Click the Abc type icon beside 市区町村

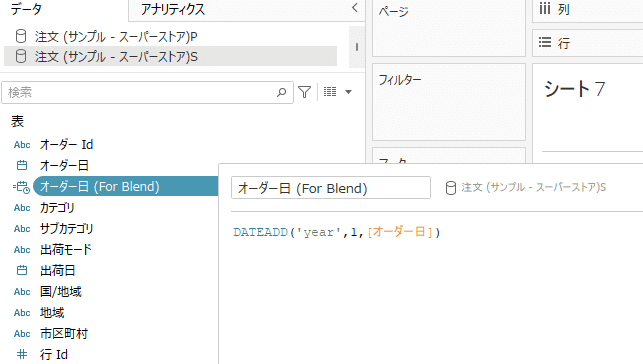coord(22,334)
